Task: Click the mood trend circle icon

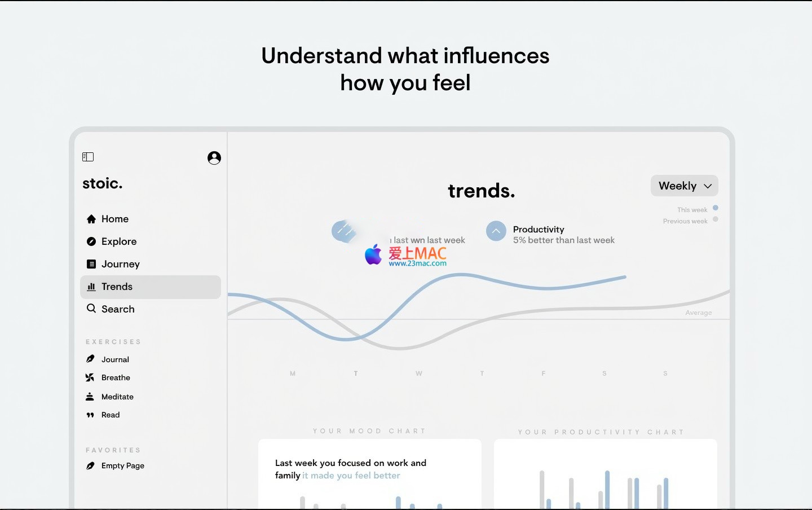Action: click(343, 231)
